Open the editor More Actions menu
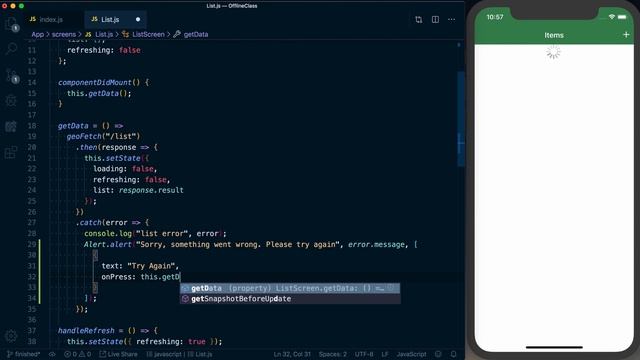The width and height of the screenshot is (640, 360). (x=451, y=20)
